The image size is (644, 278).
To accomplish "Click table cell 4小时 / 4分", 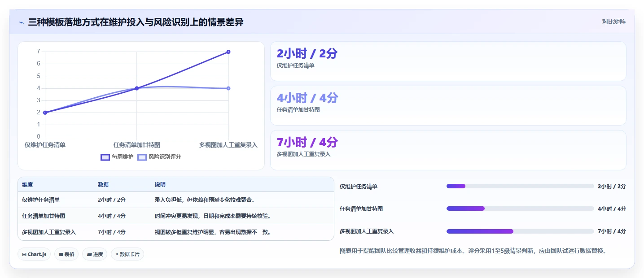I will pos(112,216).
